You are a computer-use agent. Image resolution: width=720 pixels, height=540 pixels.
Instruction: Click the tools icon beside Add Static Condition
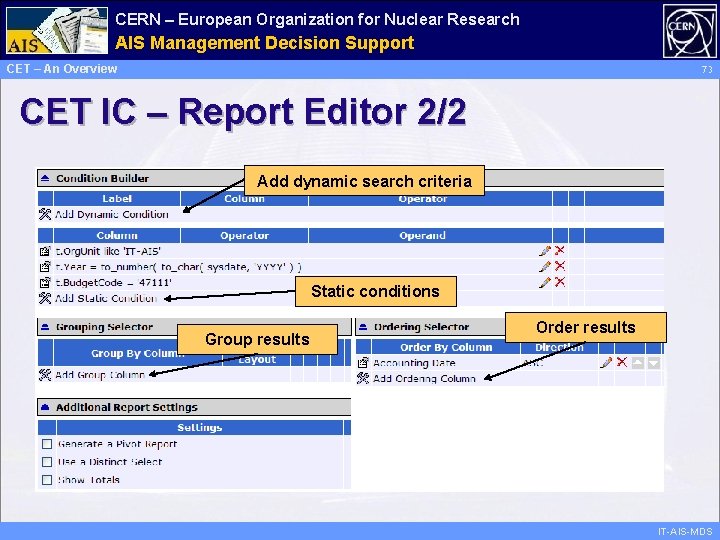(x=45, y=298)
